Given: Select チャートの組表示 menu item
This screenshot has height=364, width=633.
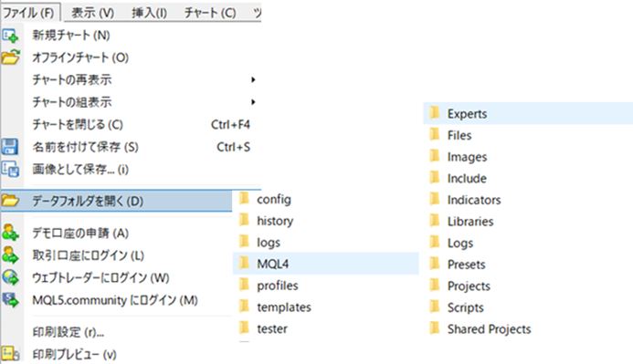Looking at the screenshot, I should (72, 101).
